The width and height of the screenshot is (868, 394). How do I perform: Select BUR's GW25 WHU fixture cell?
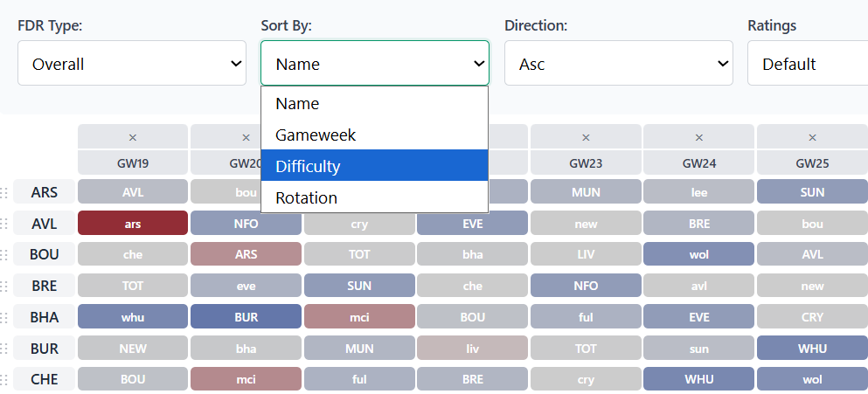coord(812,349)
